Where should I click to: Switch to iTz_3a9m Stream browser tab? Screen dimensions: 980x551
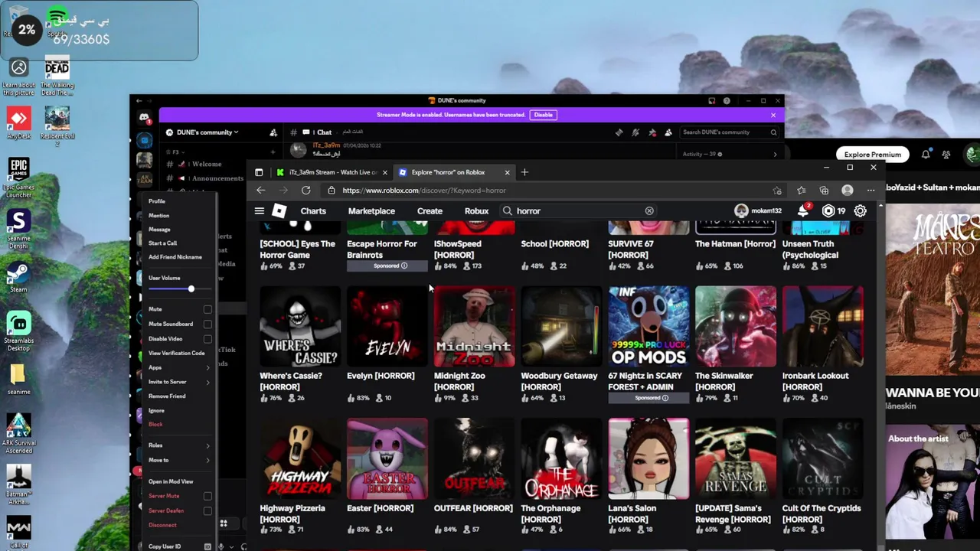pyautogui.click(x=332, y=172)
